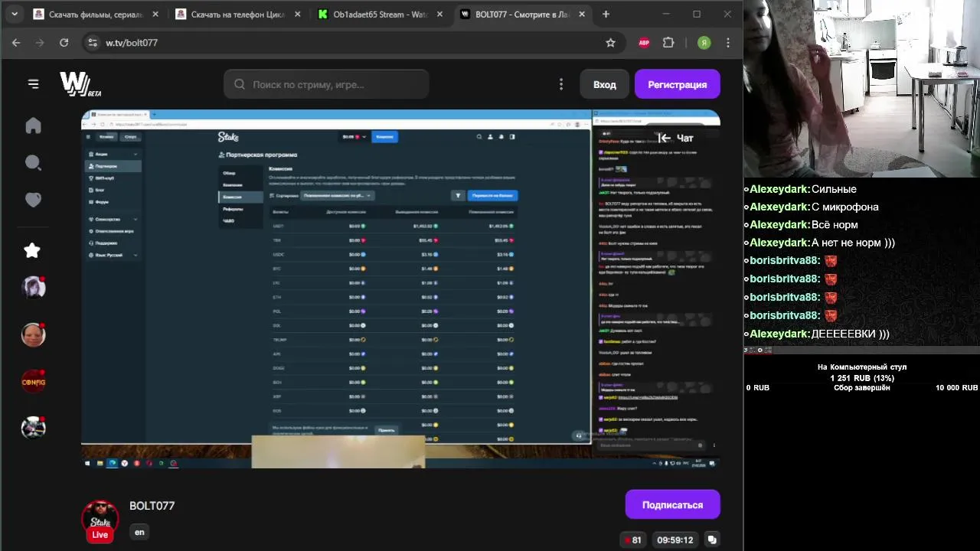Click the Сбор завершён label

pos(862,388)
